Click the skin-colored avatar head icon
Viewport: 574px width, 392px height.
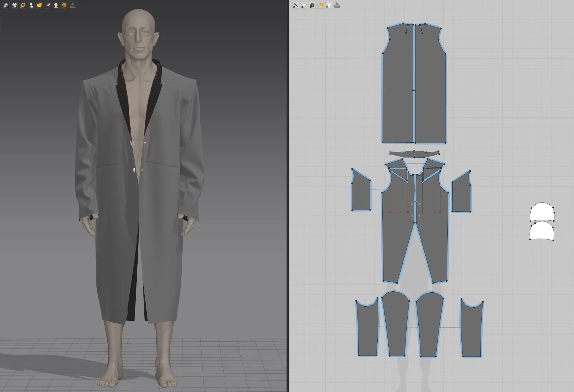(56, 5)
